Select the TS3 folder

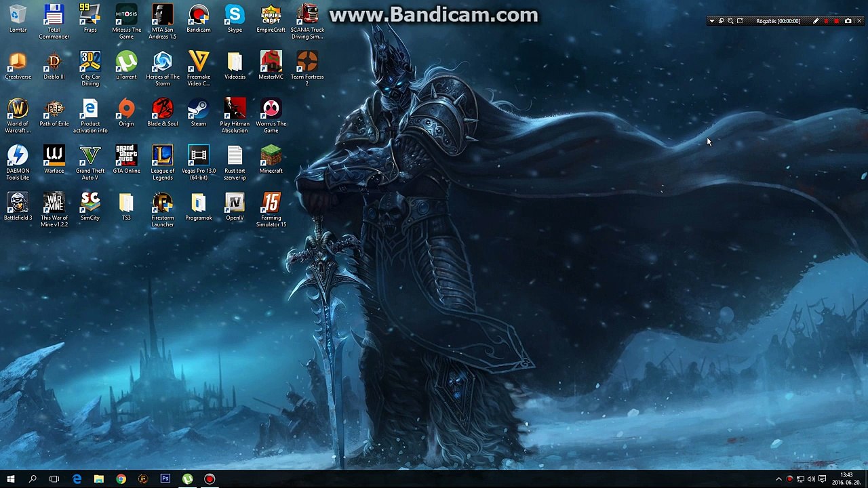pos(126,207)
